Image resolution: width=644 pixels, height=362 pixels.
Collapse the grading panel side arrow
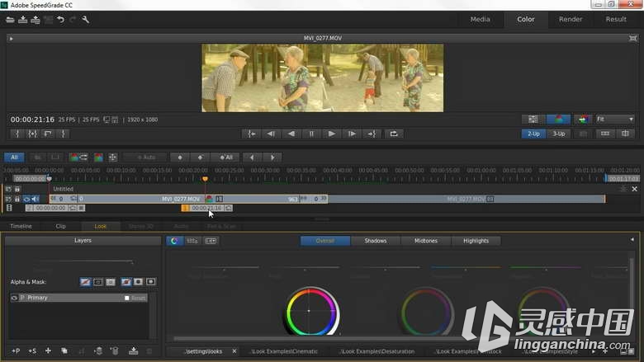coord(632,239)
